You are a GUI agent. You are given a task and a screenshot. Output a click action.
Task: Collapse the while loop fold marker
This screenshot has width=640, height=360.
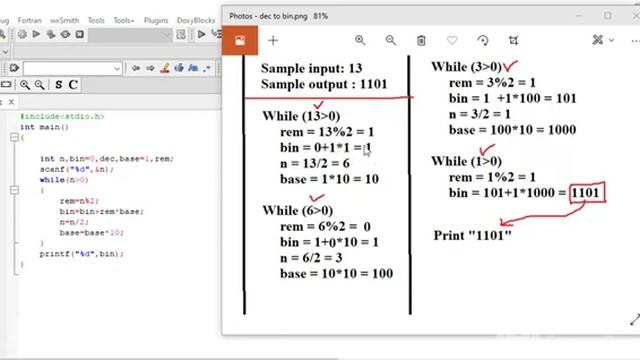[14, 190]
